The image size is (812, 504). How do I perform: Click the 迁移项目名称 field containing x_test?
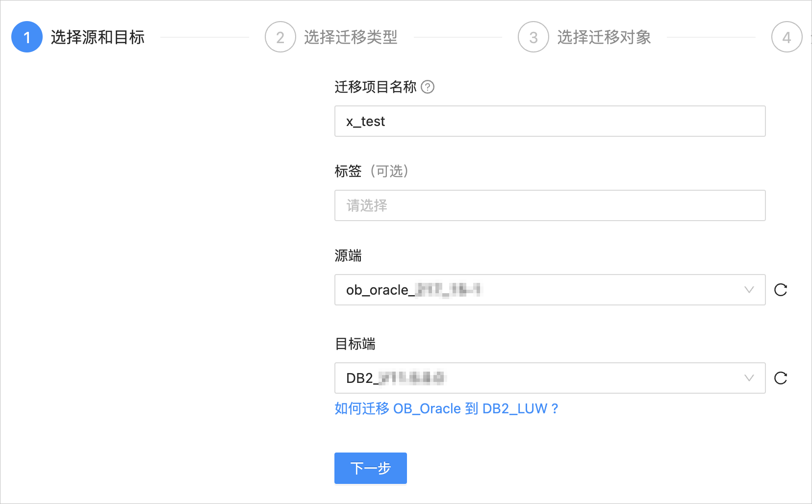pyautogui.click(x=550, y=121)
